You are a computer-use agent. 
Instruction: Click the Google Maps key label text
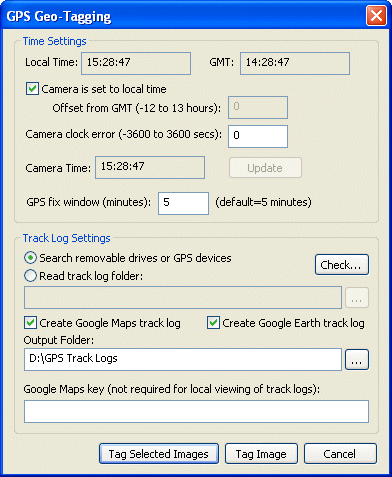pyautogui.click(x=171, y=389)
